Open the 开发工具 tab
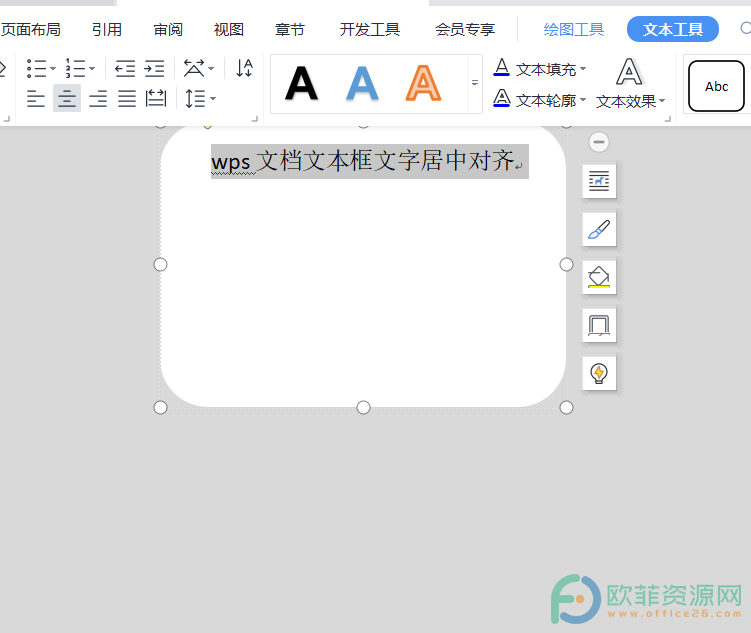The width and height of the screenshot is (751, 633). (370, 30)
